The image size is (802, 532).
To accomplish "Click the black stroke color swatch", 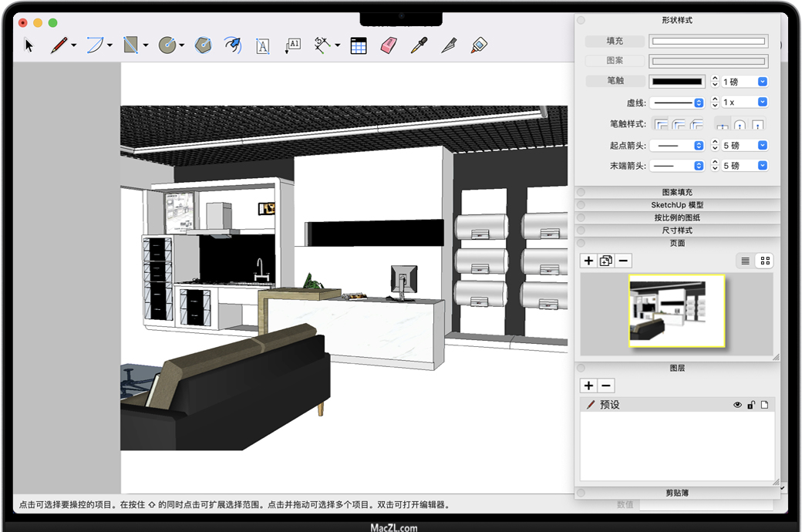I will point(676,81).
